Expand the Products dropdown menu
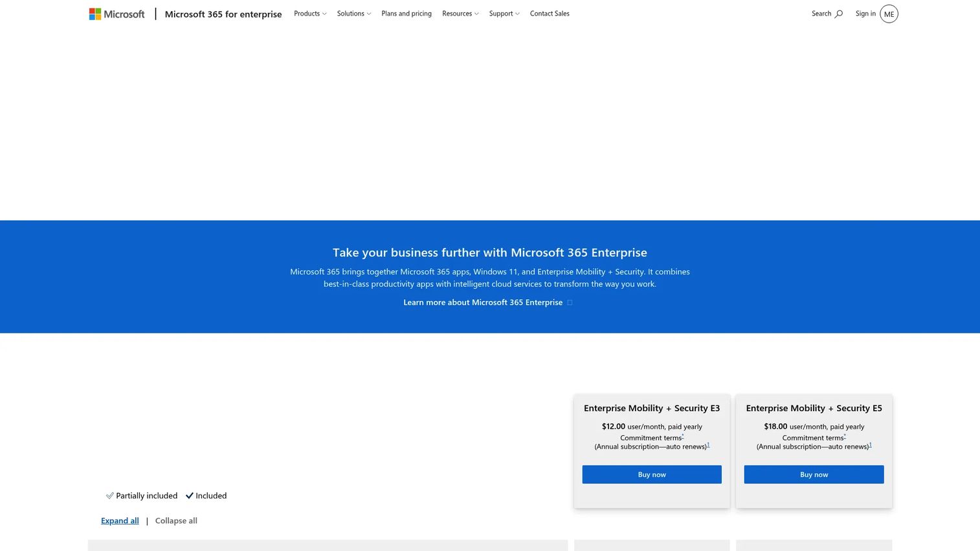The image size is (980, 551). click(310, 14)
